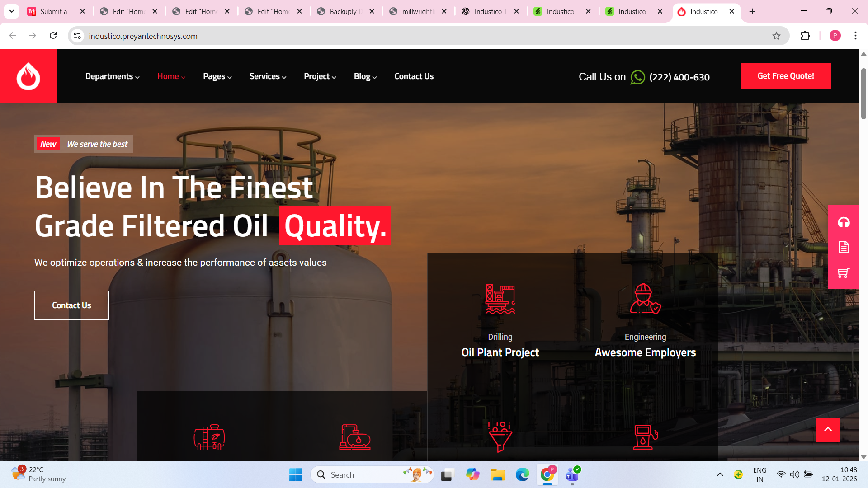The height and width of the screenshot is (488, 868).
Task: Expand the Departments dropdown menu
Action: 112,76
